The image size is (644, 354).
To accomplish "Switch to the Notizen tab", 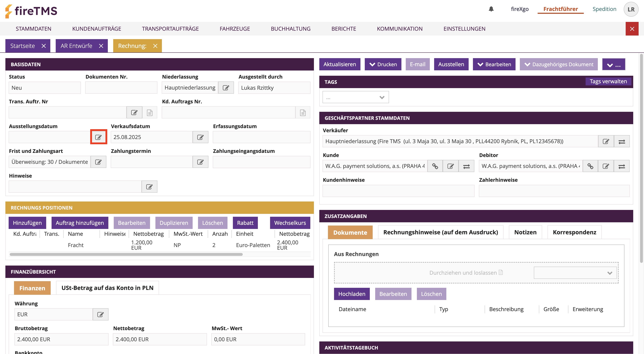I will tap(525, 232).
